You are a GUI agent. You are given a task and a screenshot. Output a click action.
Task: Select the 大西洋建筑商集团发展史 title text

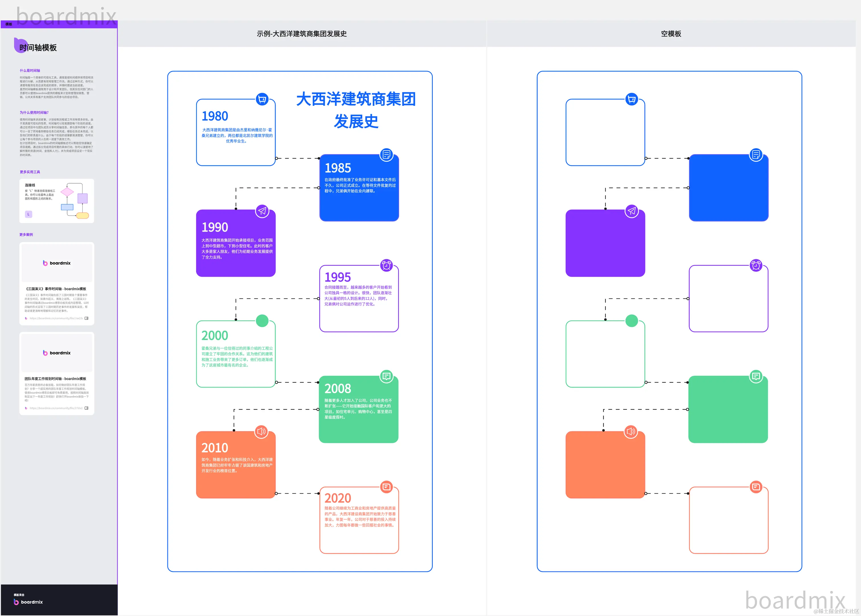(x=356, y=110)
